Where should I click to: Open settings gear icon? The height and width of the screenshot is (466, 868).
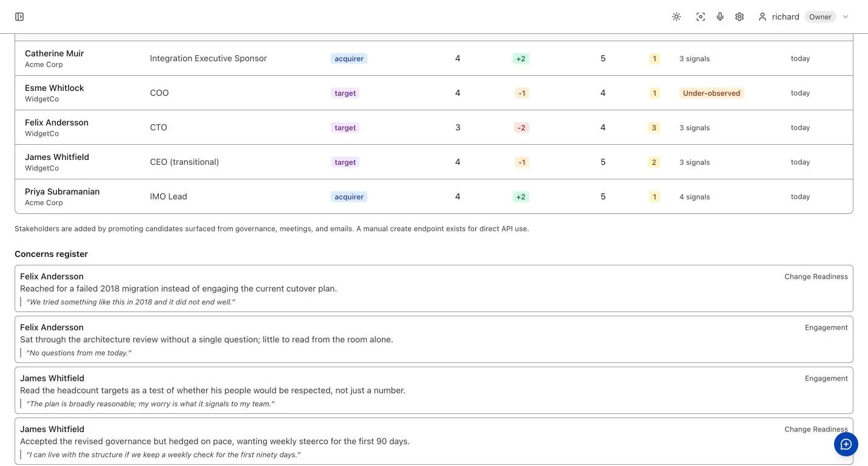(x=739, y=17)
